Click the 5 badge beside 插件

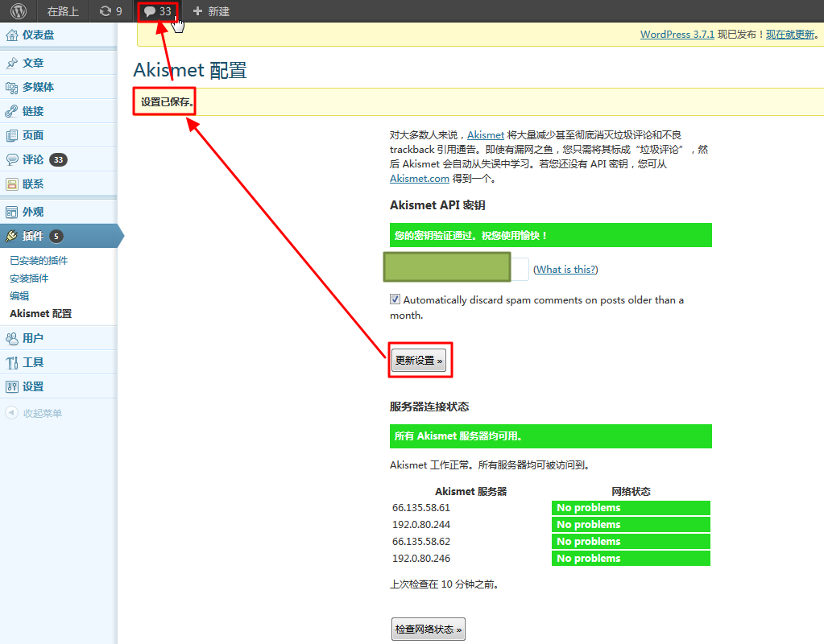click(56, 237)
